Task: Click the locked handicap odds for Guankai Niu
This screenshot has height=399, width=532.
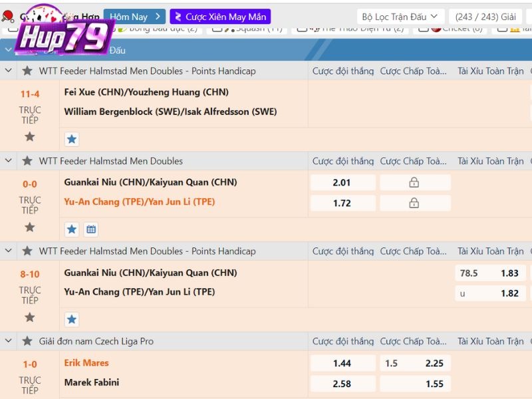Action: click(x=414, y=183)
